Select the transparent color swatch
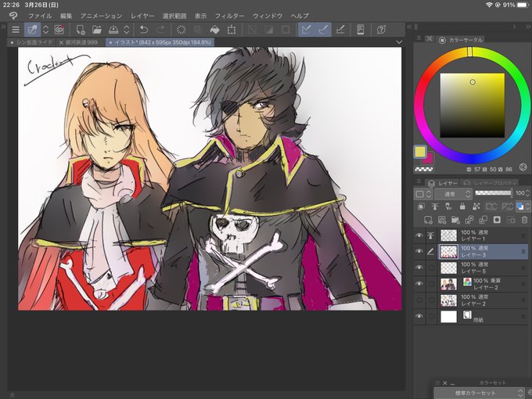The width and height of the screenshot is (532, 399). coord(424,169)
